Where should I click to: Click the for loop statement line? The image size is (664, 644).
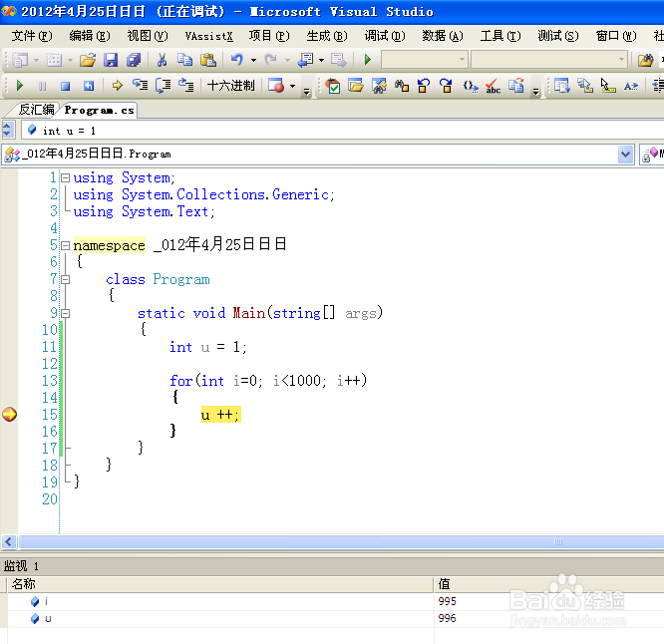[268, 381]
